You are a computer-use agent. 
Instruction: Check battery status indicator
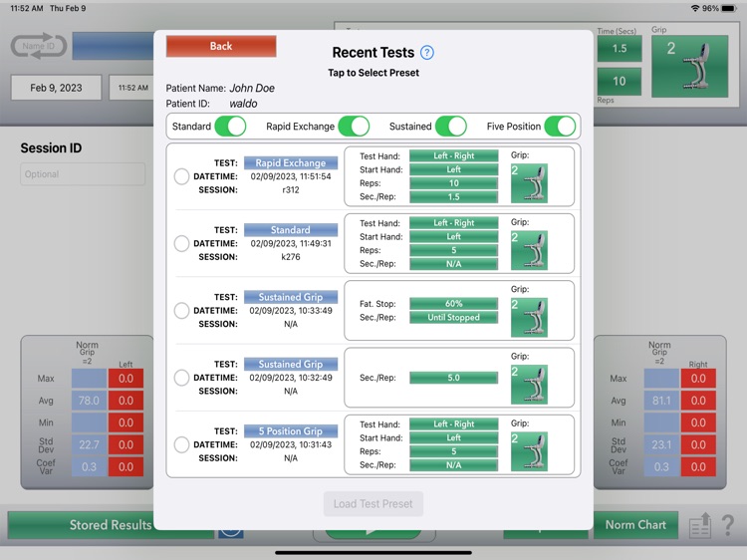[729, 9]
